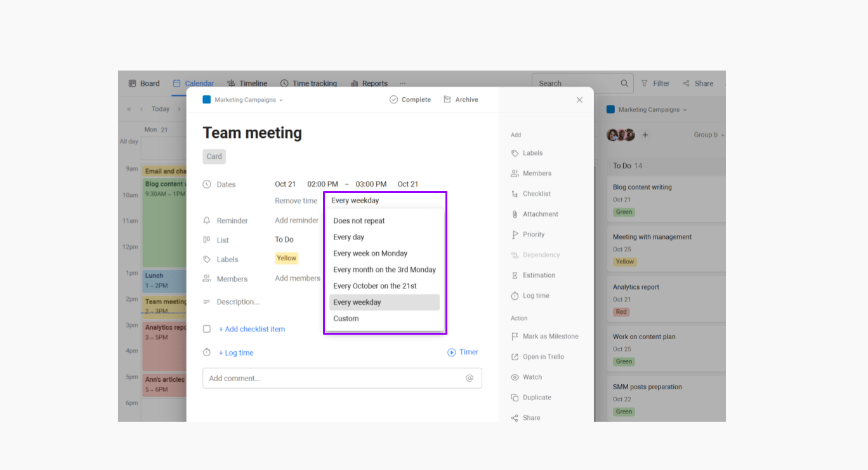Open Checklist from the Add sidebar
Image resolution: width=868 pixels, height=470 pixels.
[x=536, y=194]
